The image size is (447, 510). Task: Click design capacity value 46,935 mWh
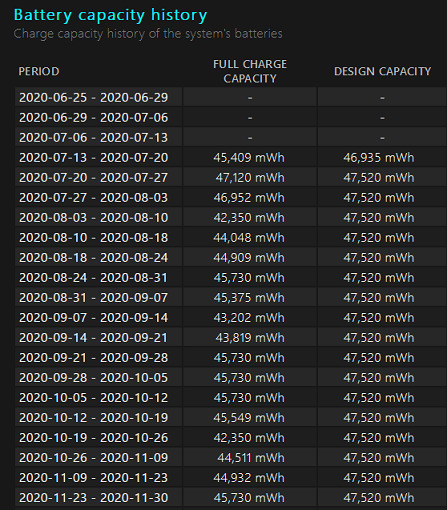coord(379,158)
